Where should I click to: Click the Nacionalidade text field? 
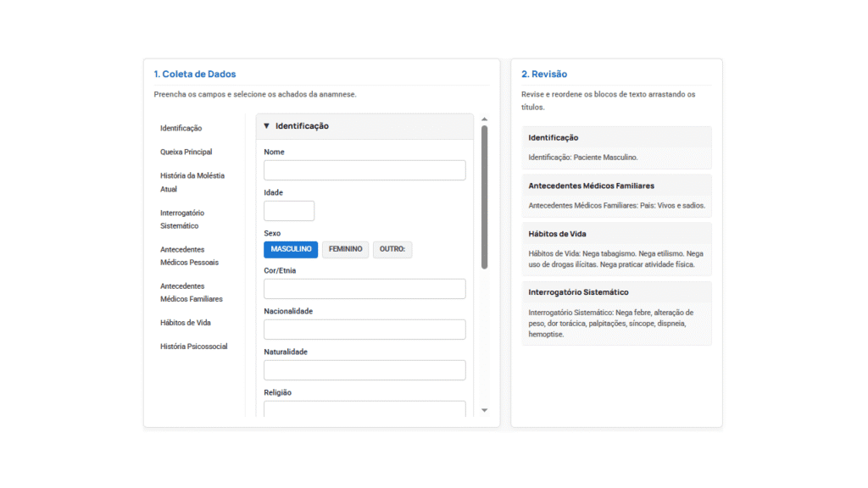click(364, 330)
